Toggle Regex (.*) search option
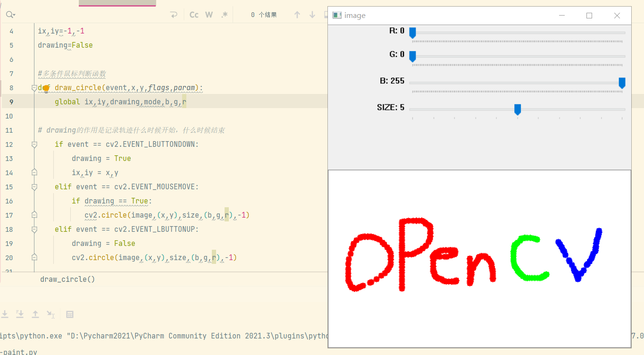Viewport: 644px width, 355px height. click(x=225, y=15)
